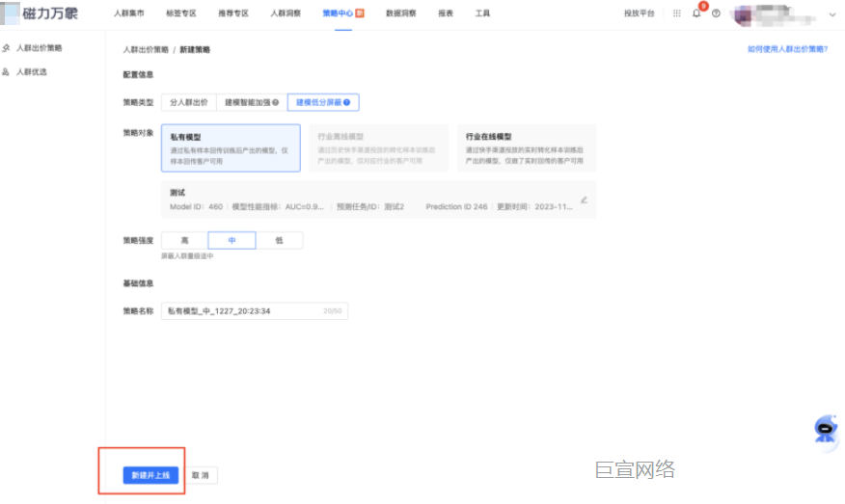Click the 策略名称 input field
Screen dimensions: 845x504
coord(255,310)
